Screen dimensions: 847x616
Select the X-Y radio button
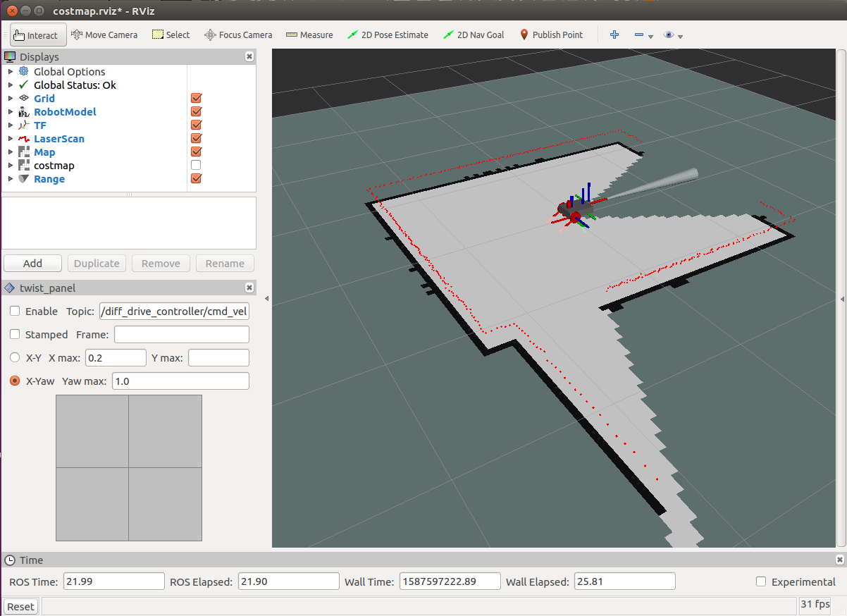click(x=15, y=357)
